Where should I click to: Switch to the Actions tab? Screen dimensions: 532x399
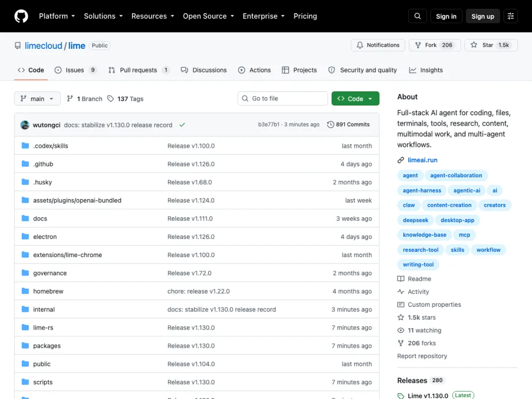point(255,70)
